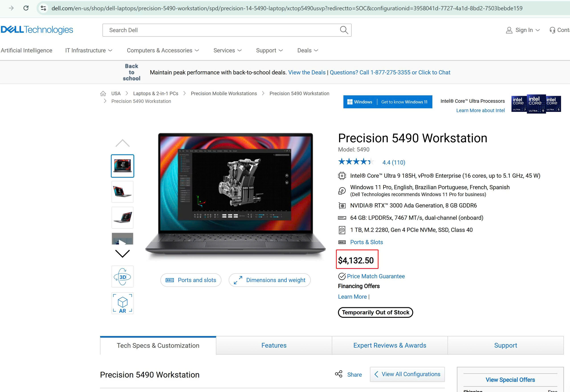Viewport: 570px width, 392px height.
Task: Expand the Deals menu
Action: tap(308, 50)
